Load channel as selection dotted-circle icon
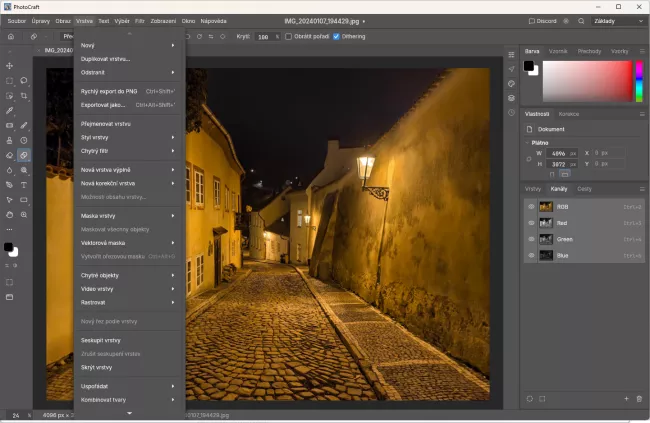 pyautogui.click(x=530, y=399)
